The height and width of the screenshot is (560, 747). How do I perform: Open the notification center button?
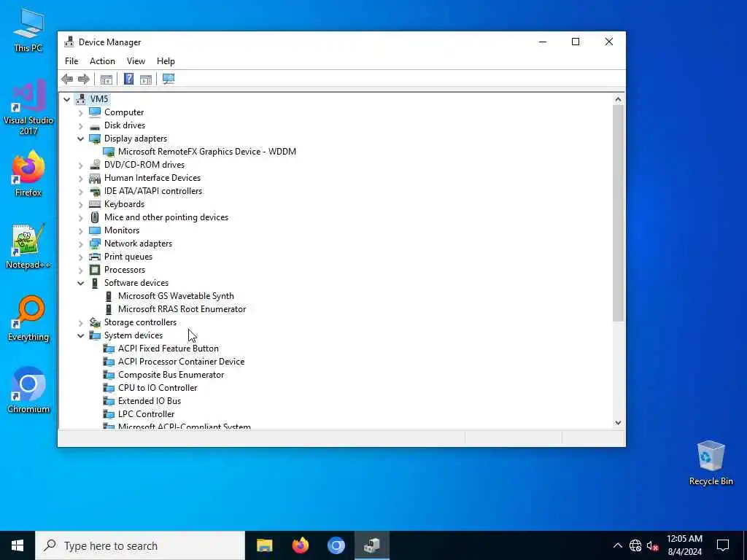pos(723,545)
